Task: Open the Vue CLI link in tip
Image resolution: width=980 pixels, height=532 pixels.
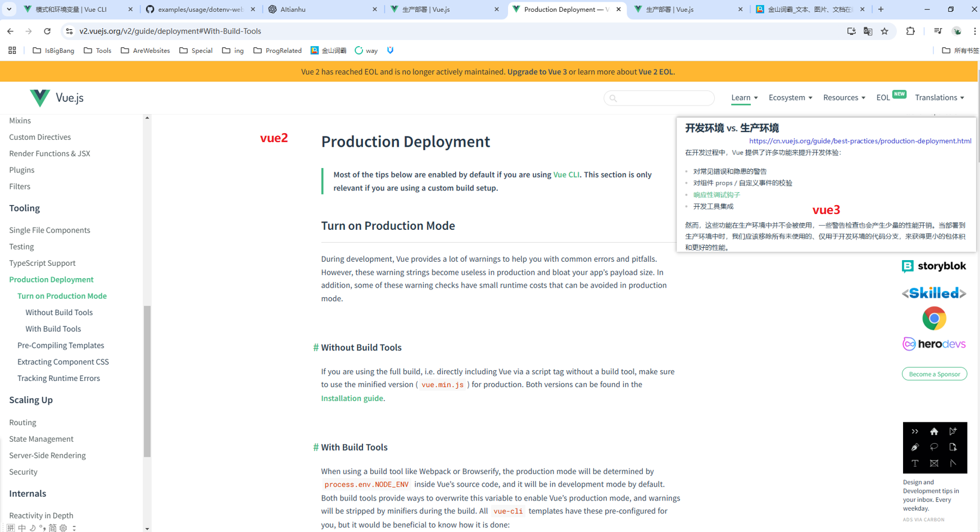Action: (566, 175)
